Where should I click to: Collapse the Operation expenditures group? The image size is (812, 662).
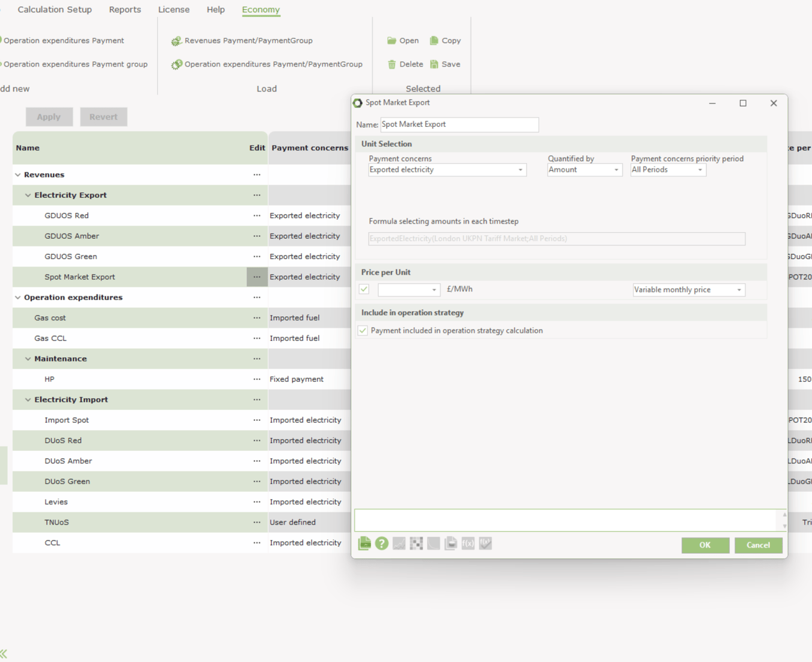pyautogui.click(x=18, y=298)
